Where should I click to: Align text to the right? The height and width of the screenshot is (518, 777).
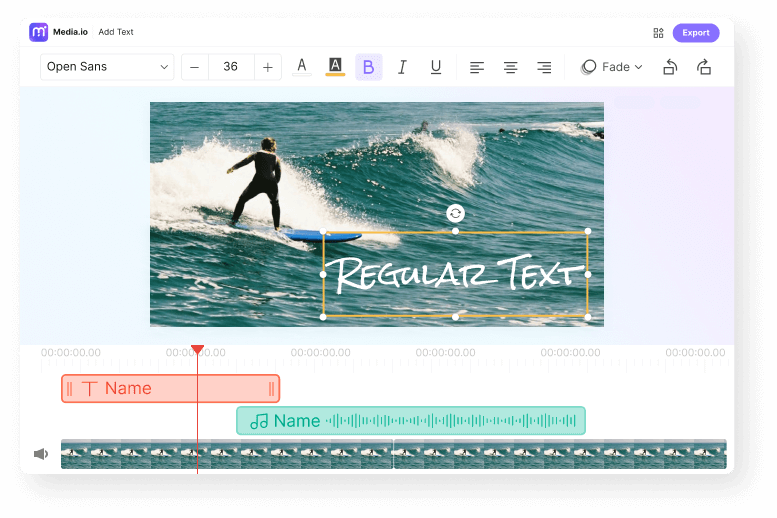(544, 67)
